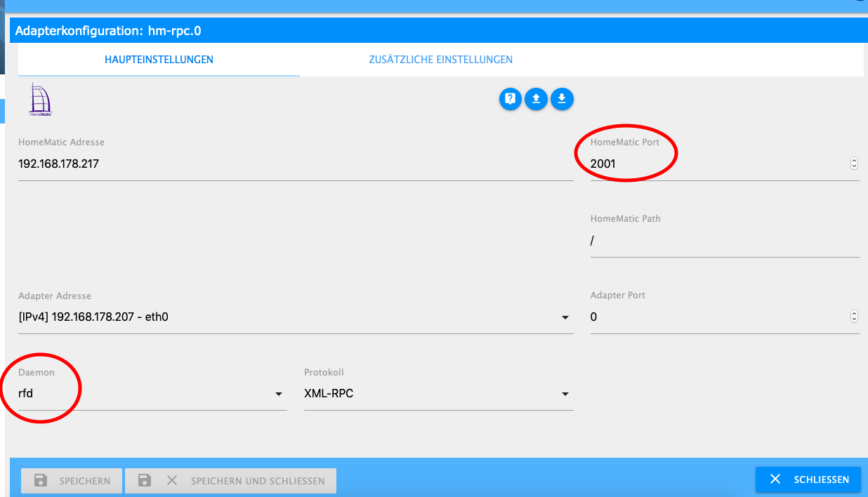Edit the HomeMatic Adresse field

coord(296,164)
